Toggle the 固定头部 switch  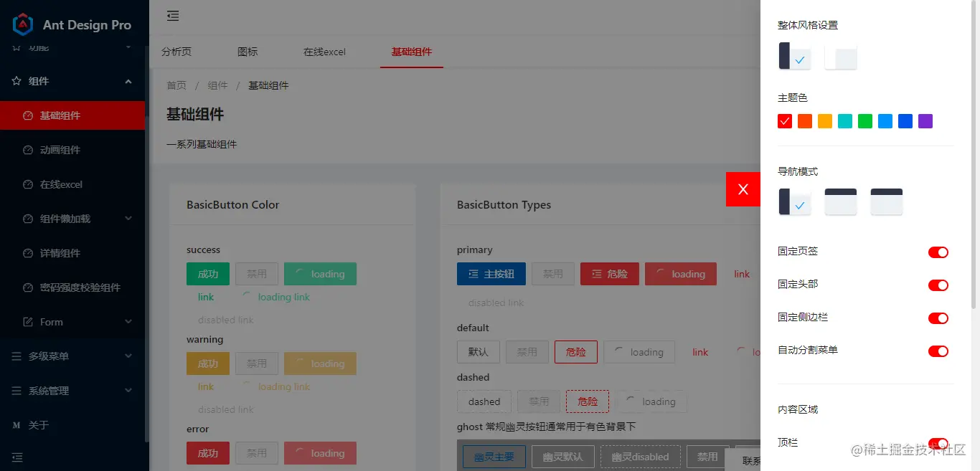pos(938,285)
